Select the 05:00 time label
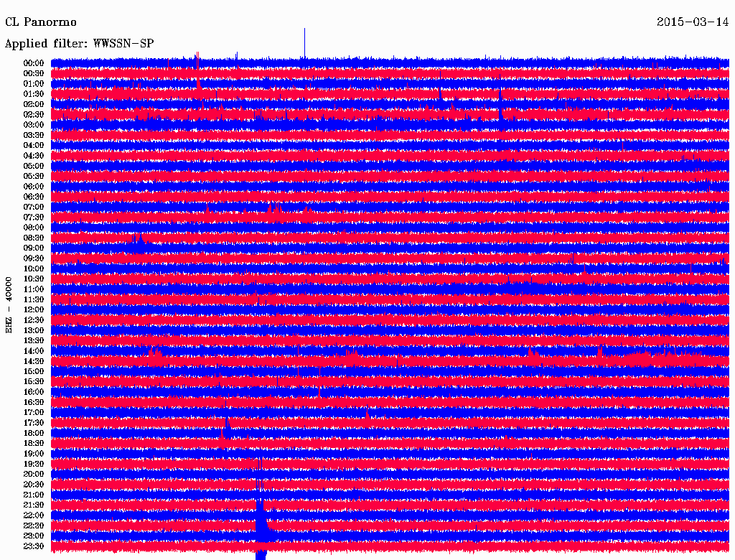The height and width of the screenshot is (560, 735). (34, 166)
